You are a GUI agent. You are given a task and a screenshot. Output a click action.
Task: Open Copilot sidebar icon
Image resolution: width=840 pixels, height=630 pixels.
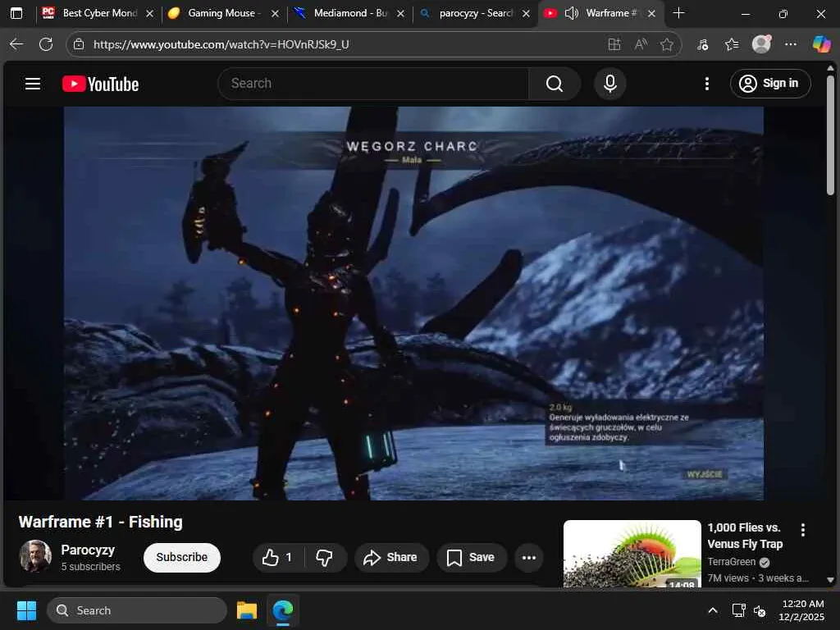pos(821,44)
